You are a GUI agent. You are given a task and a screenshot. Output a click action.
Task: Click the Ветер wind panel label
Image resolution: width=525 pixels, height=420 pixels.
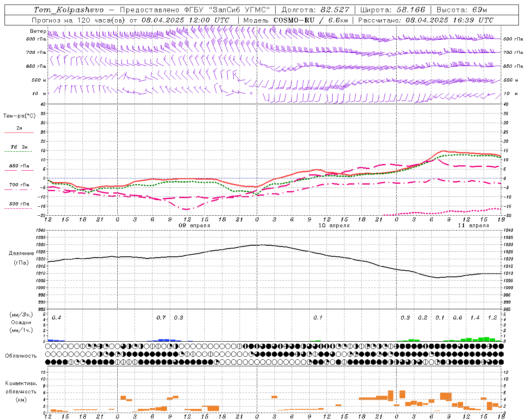coord(38,31)
